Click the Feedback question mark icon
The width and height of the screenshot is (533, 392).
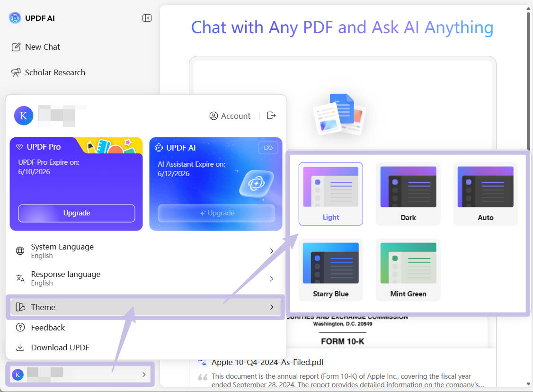coord(20,327)
